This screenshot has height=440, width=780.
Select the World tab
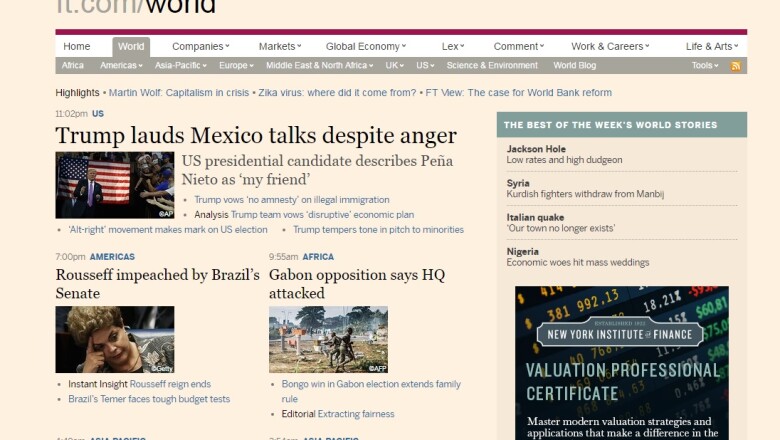click(131, 46)
